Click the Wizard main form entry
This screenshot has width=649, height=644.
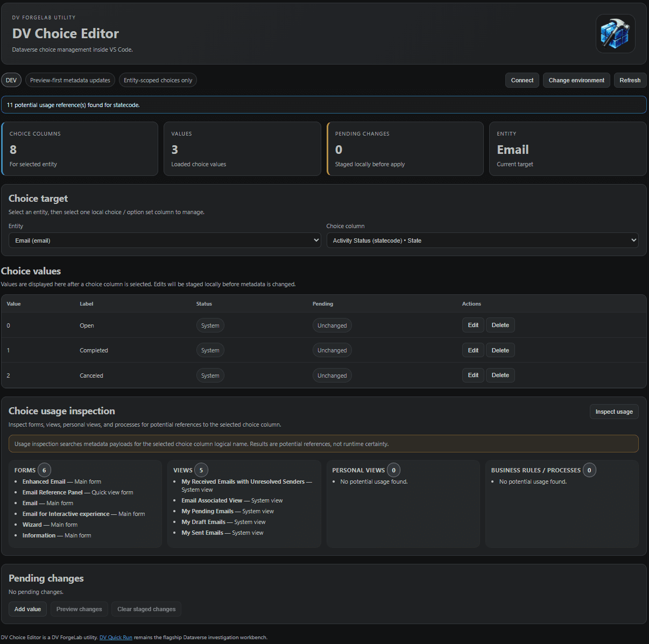coord(50,525)
